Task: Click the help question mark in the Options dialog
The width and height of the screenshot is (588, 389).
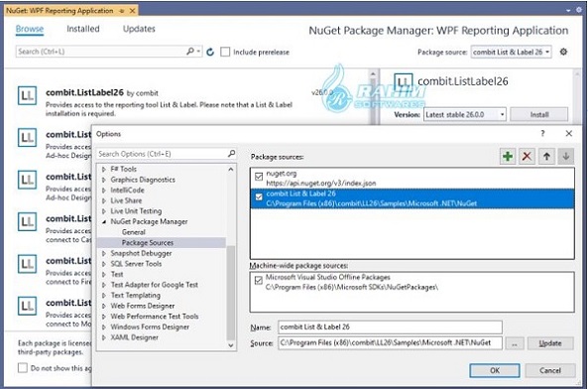Action: point(542,133)
